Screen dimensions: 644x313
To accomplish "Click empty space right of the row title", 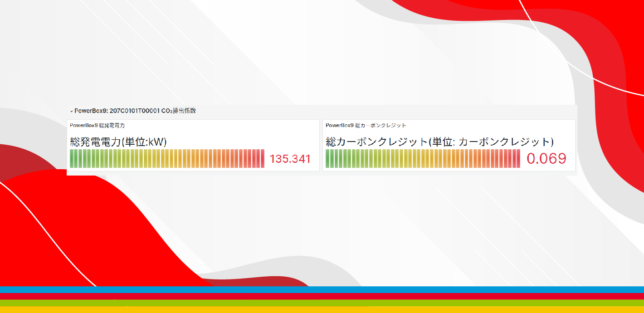I will (x=385, y=111).
